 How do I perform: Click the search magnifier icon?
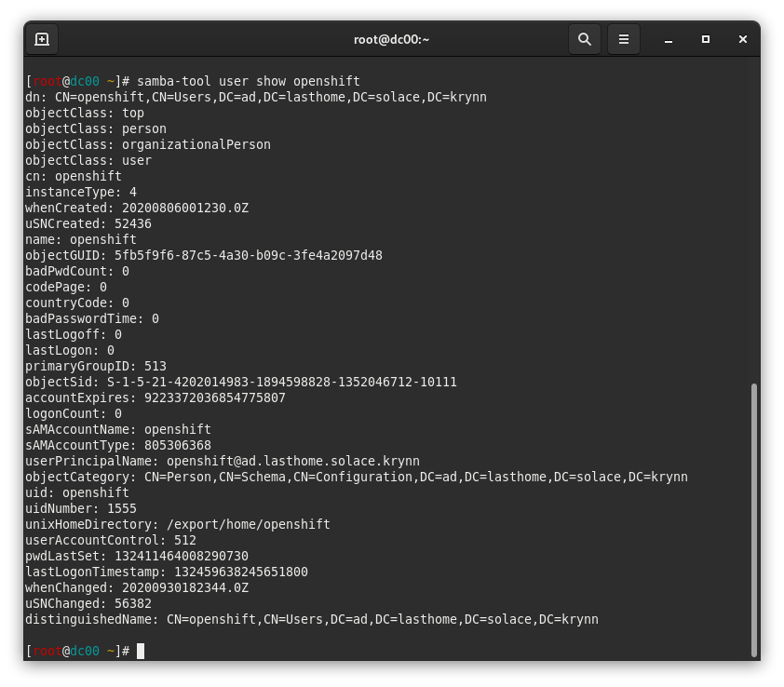[x=585, y=39]
